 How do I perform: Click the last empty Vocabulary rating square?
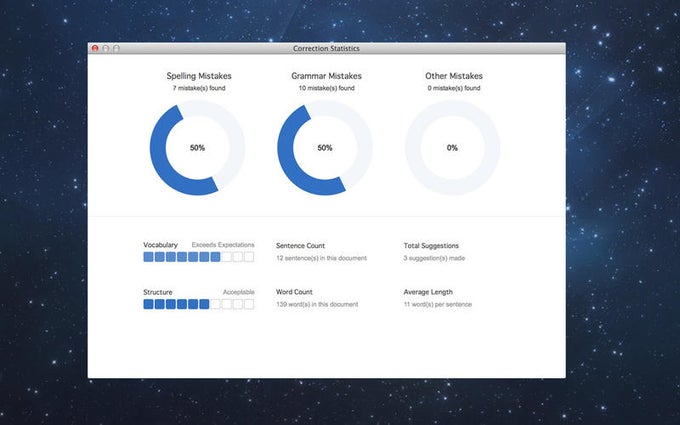249,257
